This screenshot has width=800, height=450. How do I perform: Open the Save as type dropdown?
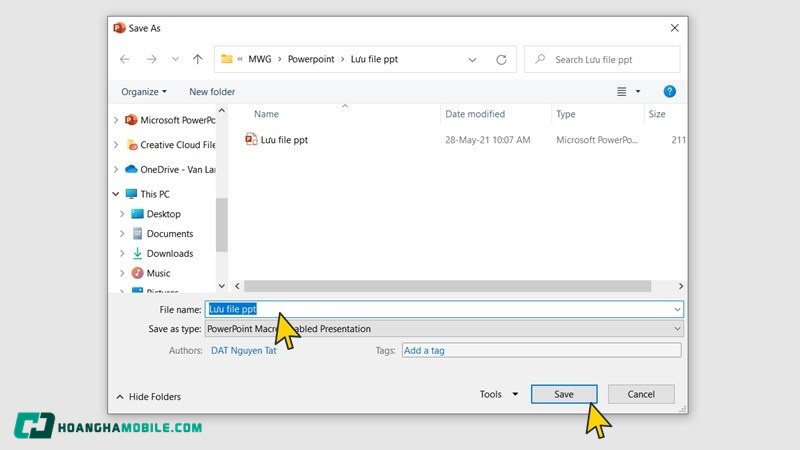click(444, 329)
